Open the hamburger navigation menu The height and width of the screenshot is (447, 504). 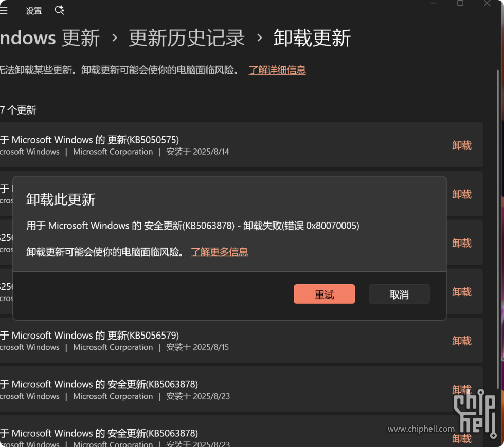(x=4, y=11)
